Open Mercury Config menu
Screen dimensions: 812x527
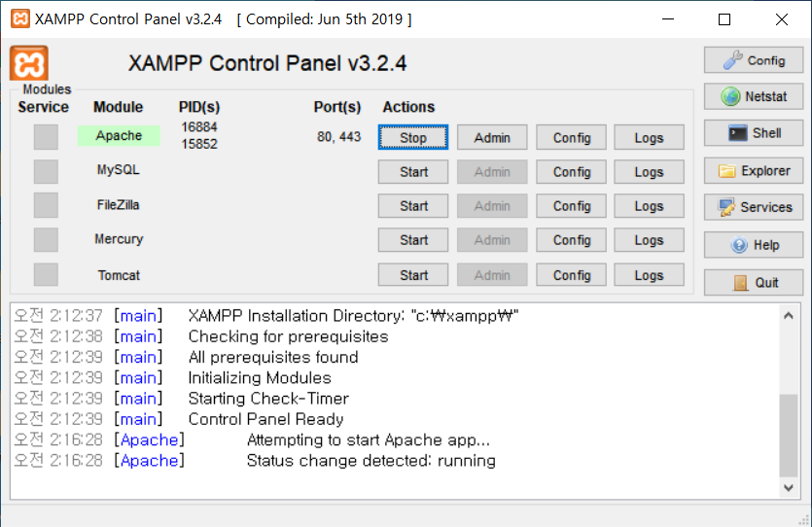571,240
